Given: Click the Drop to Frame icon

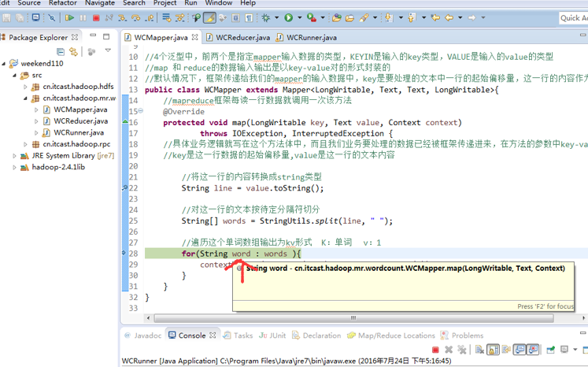Looking at the screenshot, I should click(167, 17).
